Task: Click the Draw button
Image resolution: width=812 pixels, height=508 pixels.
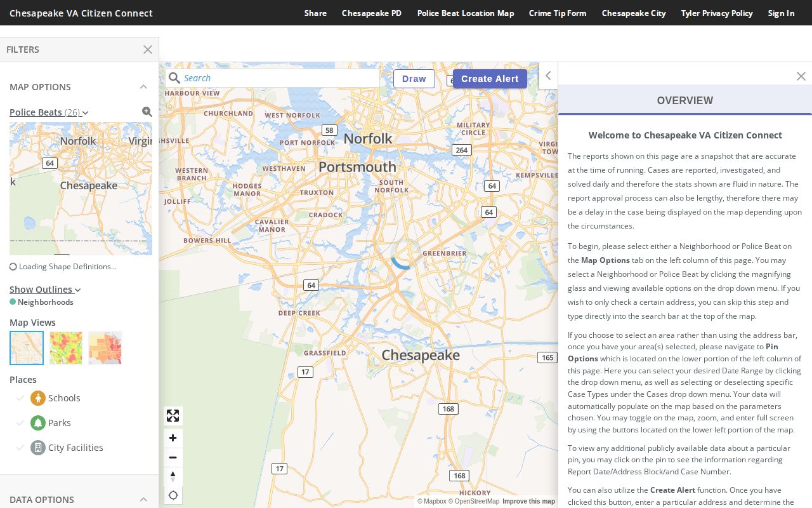Action: pos(414,79)
